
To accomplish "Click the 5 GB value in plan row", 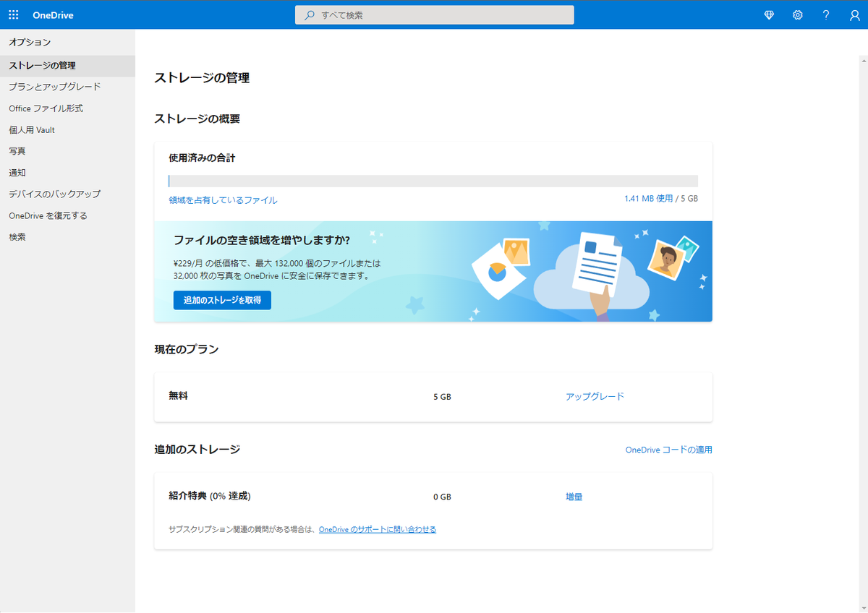I will coord(443,397).
